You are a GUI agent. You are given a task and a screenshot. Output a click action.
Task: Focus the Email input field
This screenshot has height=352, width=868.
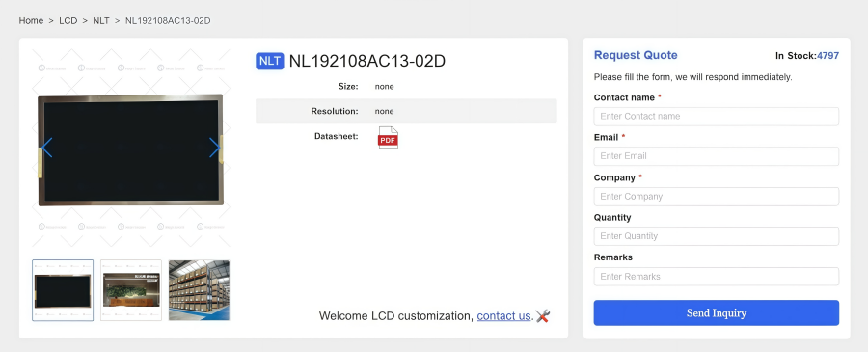[717, 156]
